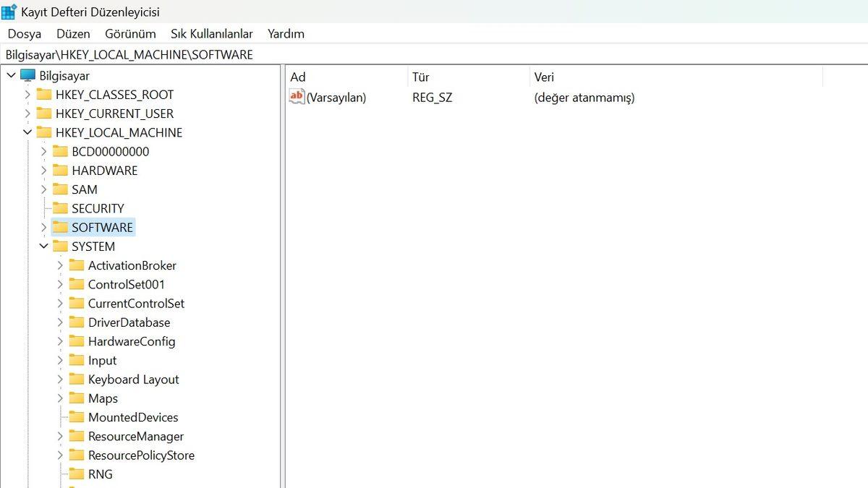The image size is (868, 488).
Task: Open the Sık Kullanılanlar menu
Action: pos(212,33)
